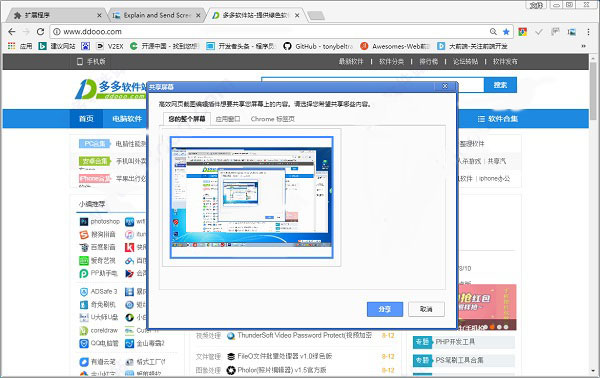
Task: Open the QQ电脑管家 entry icon
Action: 84,344
